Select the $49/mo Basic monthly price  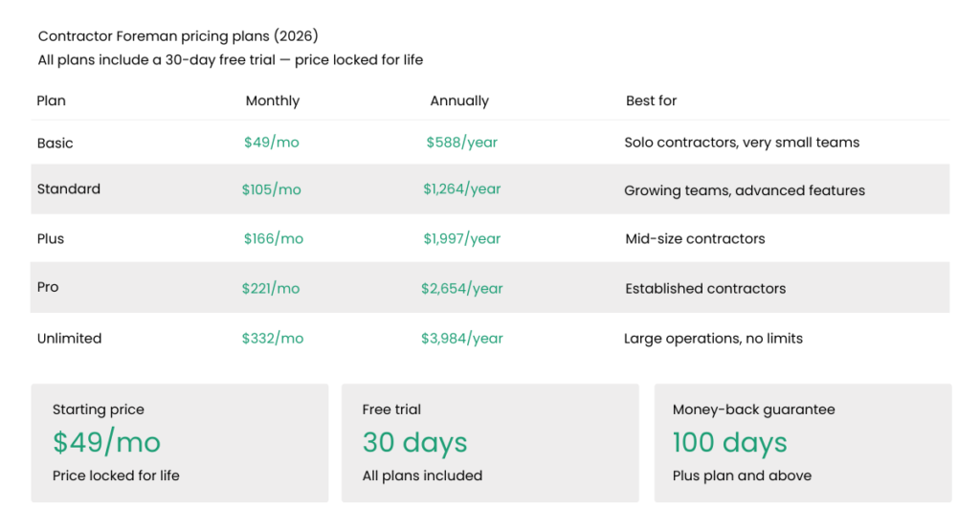(x=272, y=143)
